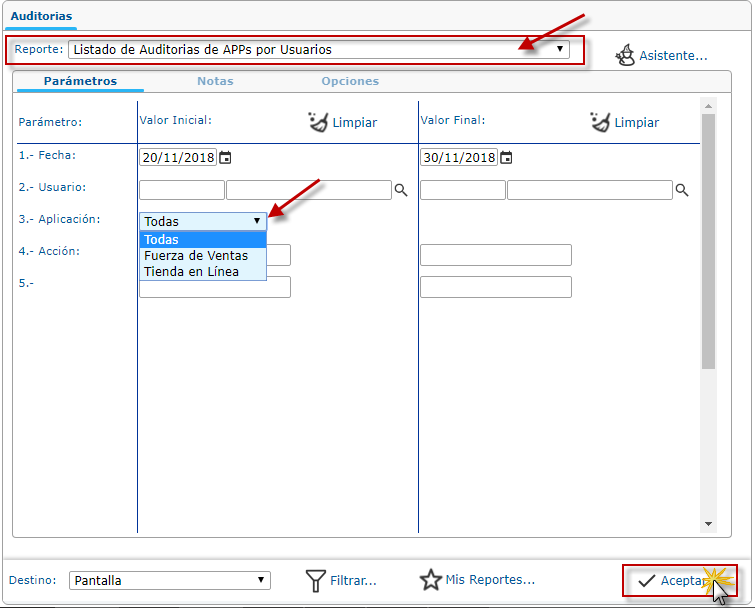This screenshot has width=755, height=608.
Task: Switch to the Notas tab
Action: pos(215,81)
